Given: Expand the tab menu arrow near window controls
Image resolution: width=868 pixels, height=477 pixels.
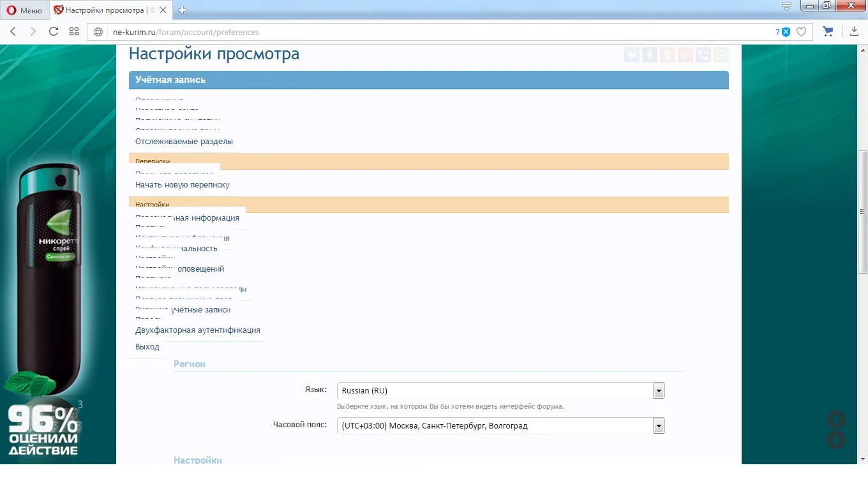Looking at the screenshot, I should (786, 7).
